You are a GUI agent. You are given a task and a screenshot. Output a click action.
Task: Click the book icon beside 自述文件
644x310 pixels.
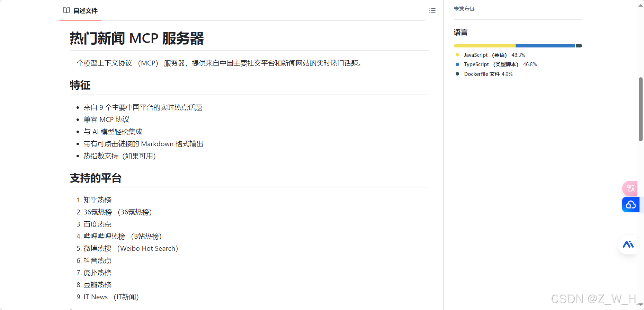66,10
